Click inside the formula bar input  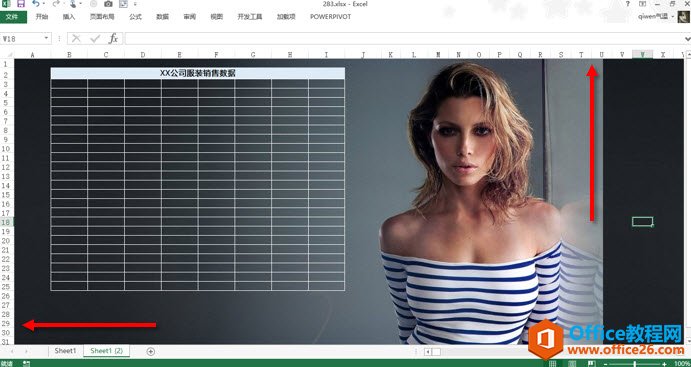point(403,39)
